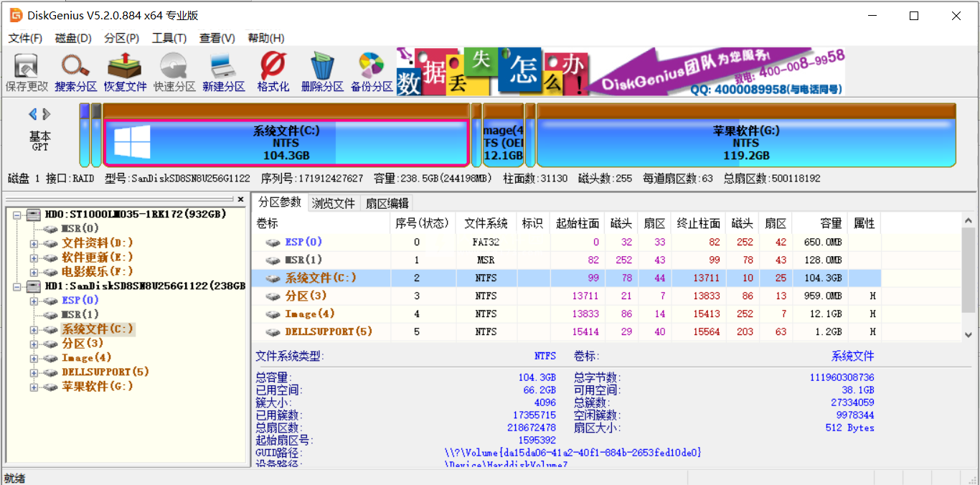Screen dimensions: 980x485
Task: Click drive icon beside DELLSUPPORT(5) in table
Action: [273, 332]
